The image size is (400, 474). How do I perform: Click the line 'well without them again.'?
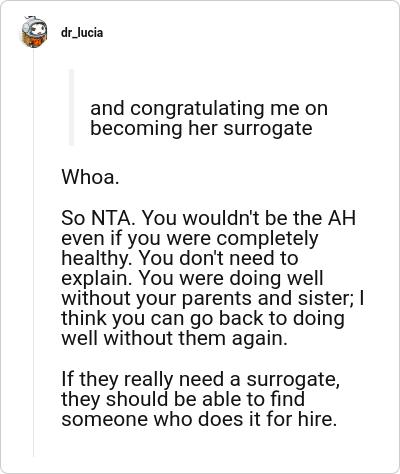174,338
